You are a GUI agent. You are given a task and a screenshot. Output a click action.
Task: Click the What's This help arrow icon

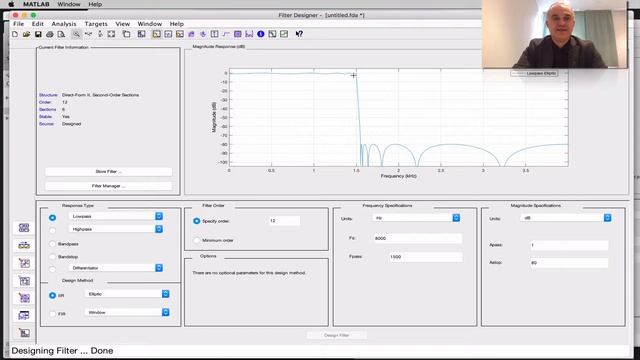299,34
